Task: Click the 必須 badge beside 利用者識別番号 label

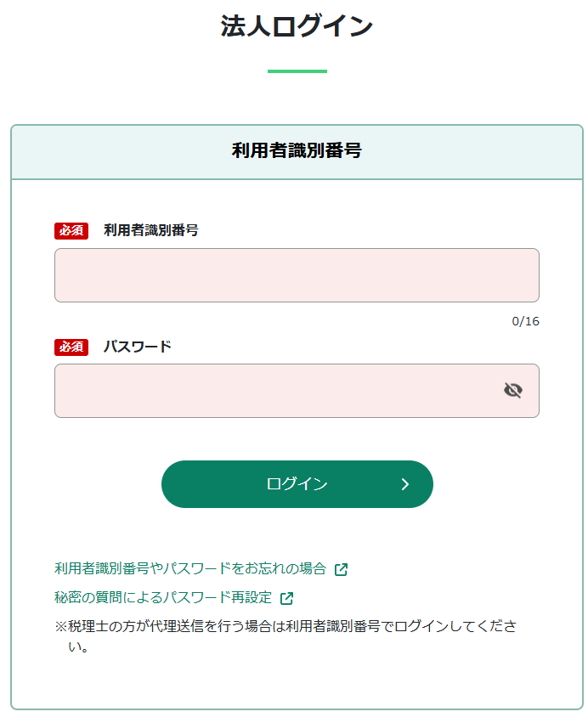Action: (x=71, y=230)
